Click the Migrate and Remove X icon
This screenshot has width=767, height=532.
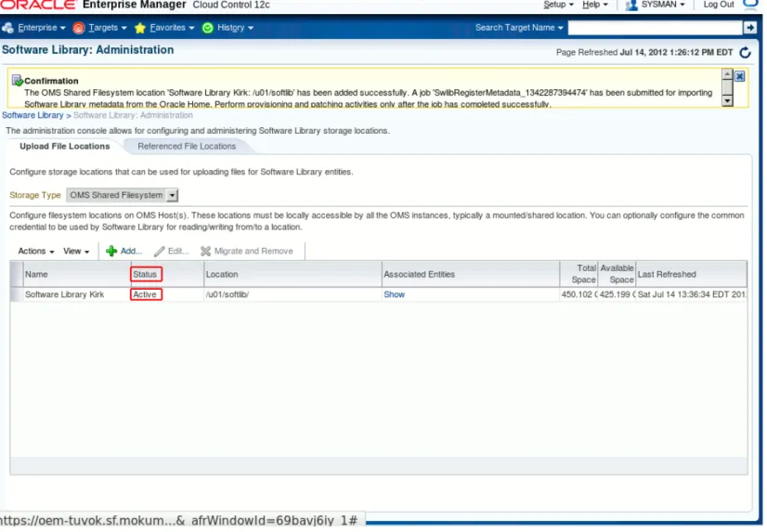tap(206, 252)
